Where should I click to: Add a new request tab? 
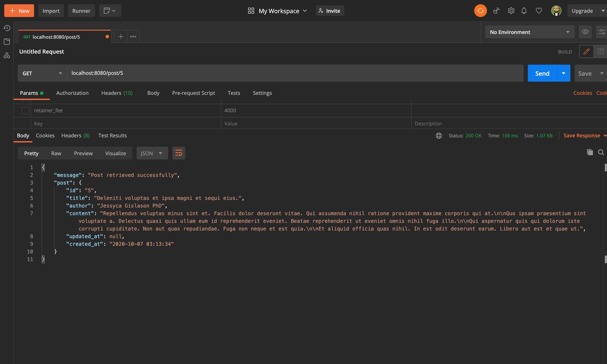click(x=121, y=36)
